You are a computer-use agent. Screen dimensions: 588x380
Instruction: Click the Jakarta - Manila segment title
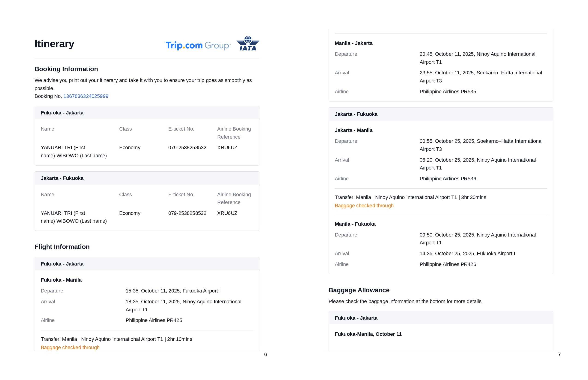(x=353, y=130)
